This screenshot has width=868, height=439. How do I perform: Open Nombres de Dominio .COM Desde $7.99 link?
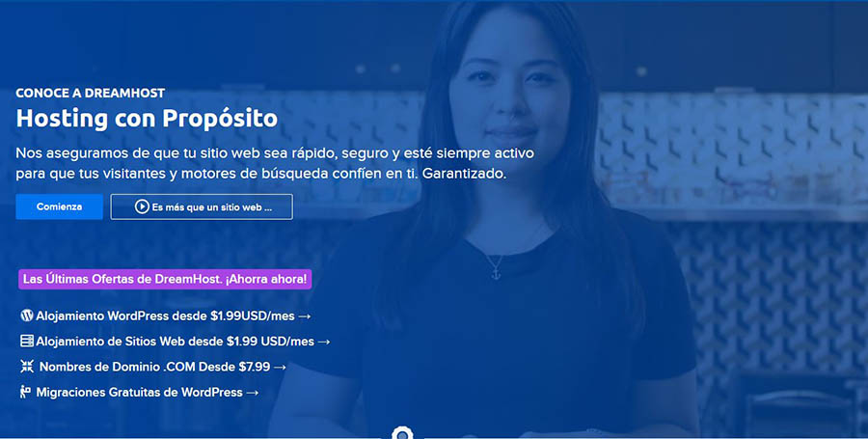[153, 367]
